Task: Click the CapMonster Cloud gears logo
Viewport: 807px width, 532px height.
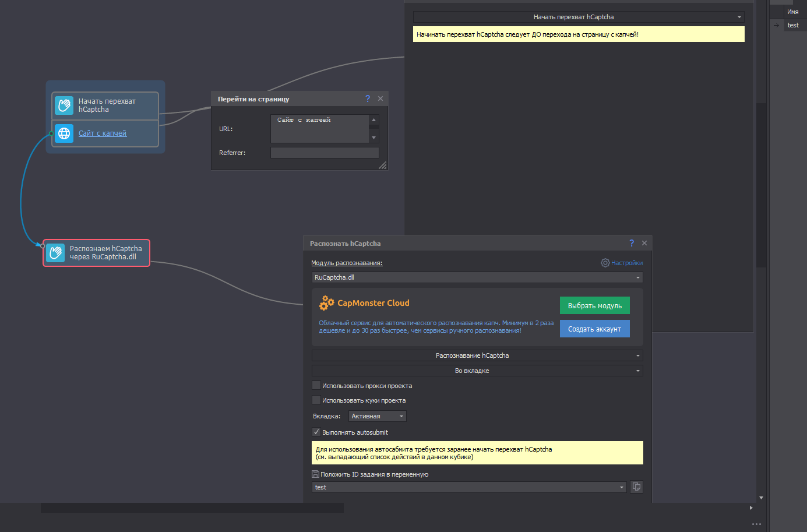Action: 327,303
